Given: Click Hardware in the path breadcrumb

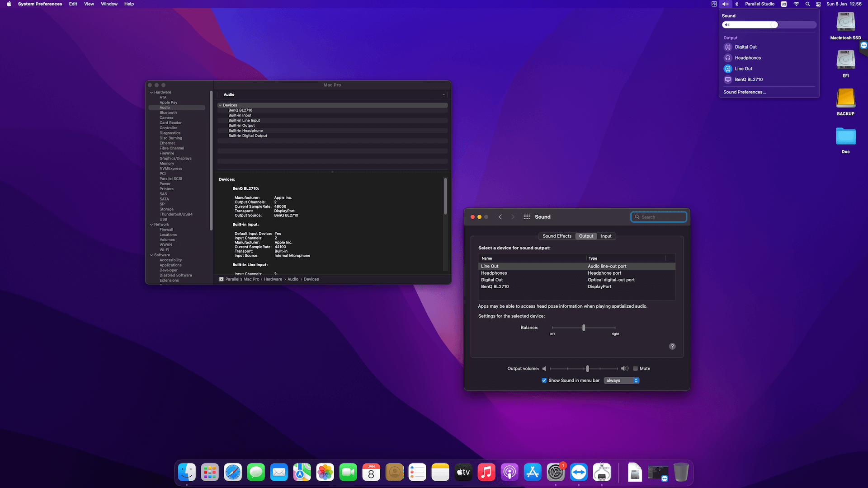Looking at the screenshot, I should pyautogui.click(x=273, y=279).
